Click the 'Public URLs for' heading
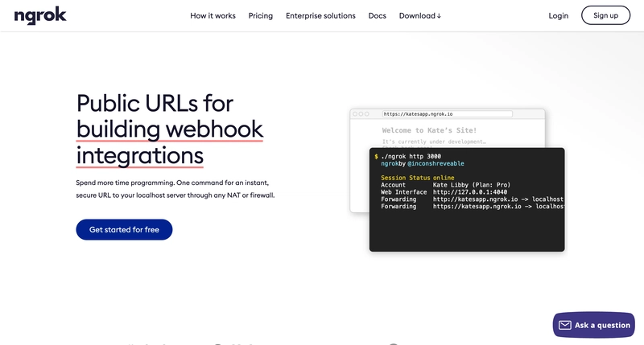Screen dimensions: 644x345 (155, 103)
